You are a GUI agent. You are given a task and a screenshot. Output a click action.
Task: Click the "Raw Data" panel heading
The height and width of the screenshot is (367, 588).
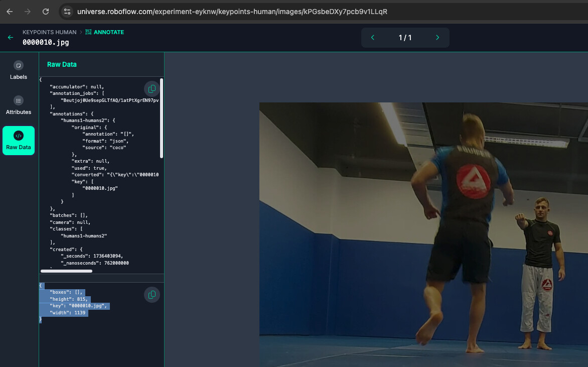pos(62,65)
